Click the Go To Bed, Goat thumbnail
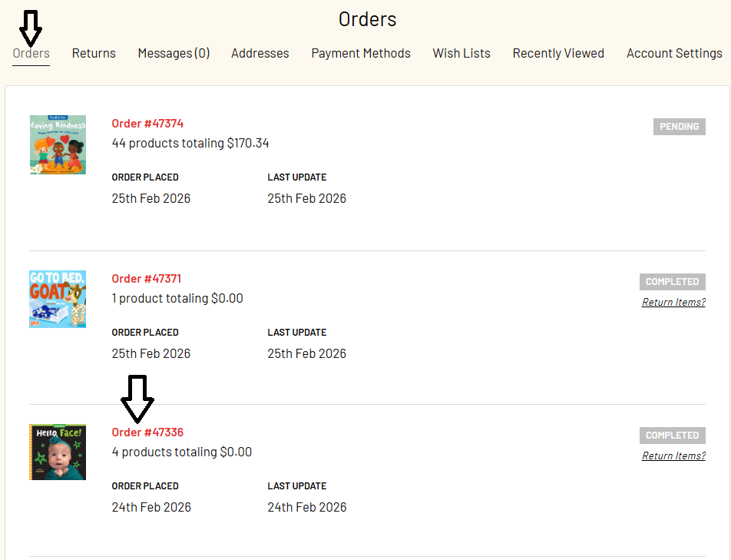This screenshot has width=731, height=560. click(x=58, y=300)
